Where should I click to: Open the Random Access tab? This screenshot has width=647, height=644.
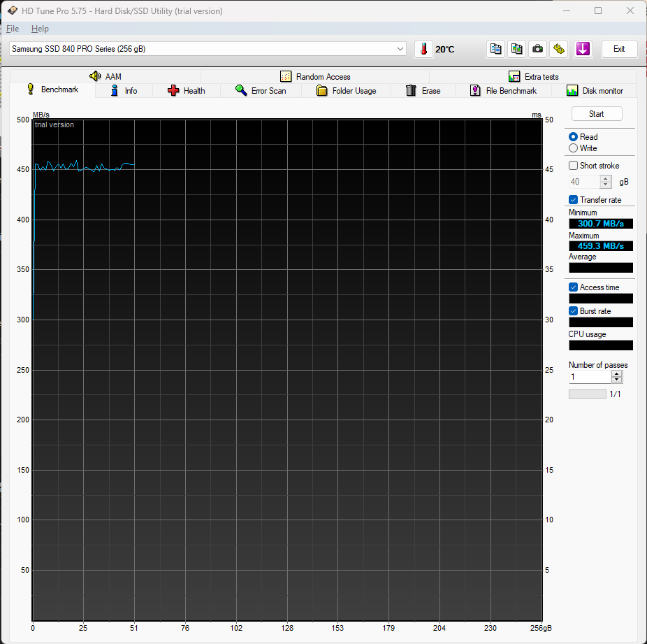coord(315,76)
